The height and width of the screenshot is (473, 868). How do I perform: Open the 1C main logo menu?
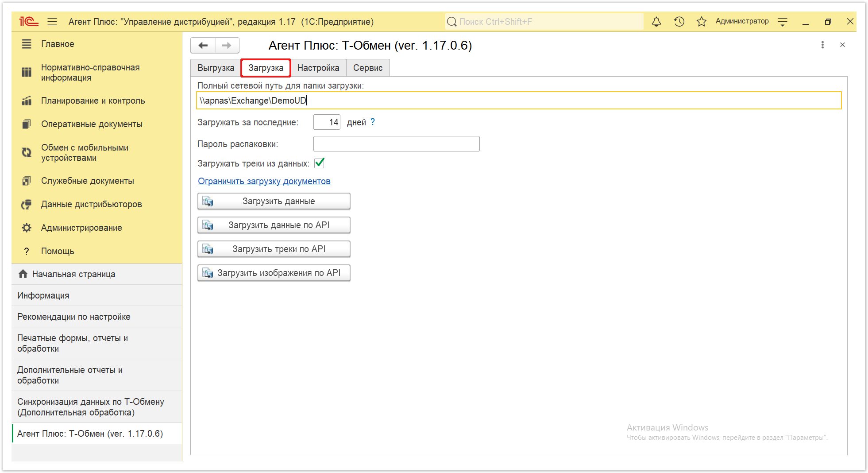[29, 21]
